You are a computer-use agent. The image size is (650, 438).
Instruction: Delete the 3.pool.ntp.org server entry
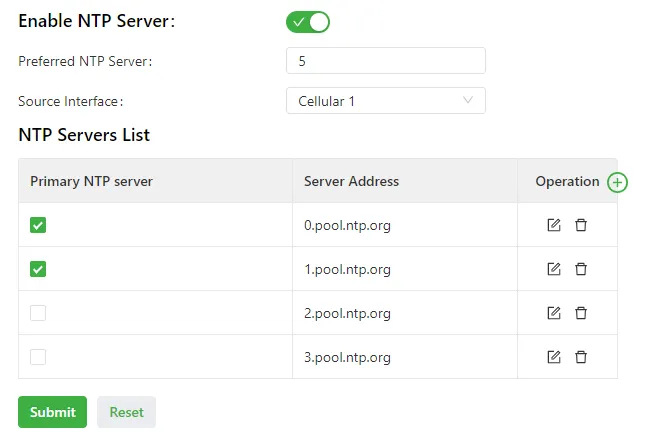581,357
